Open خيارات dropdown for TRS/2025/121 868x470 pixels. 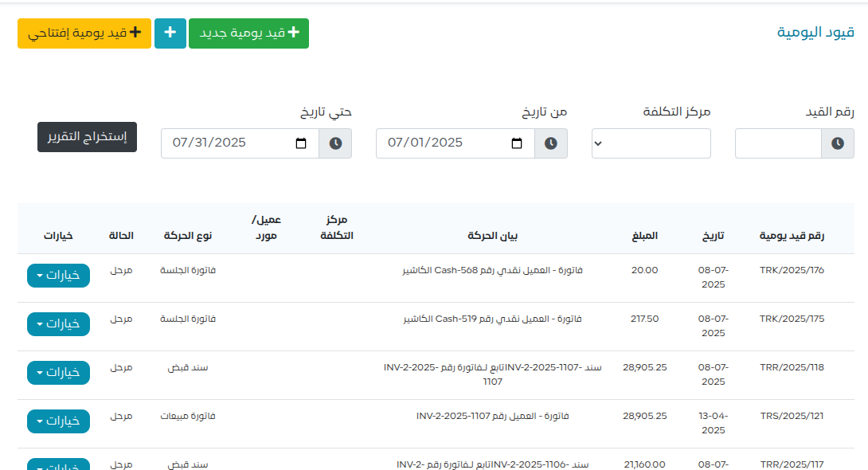pyautogui.click(x=58, y=421)
